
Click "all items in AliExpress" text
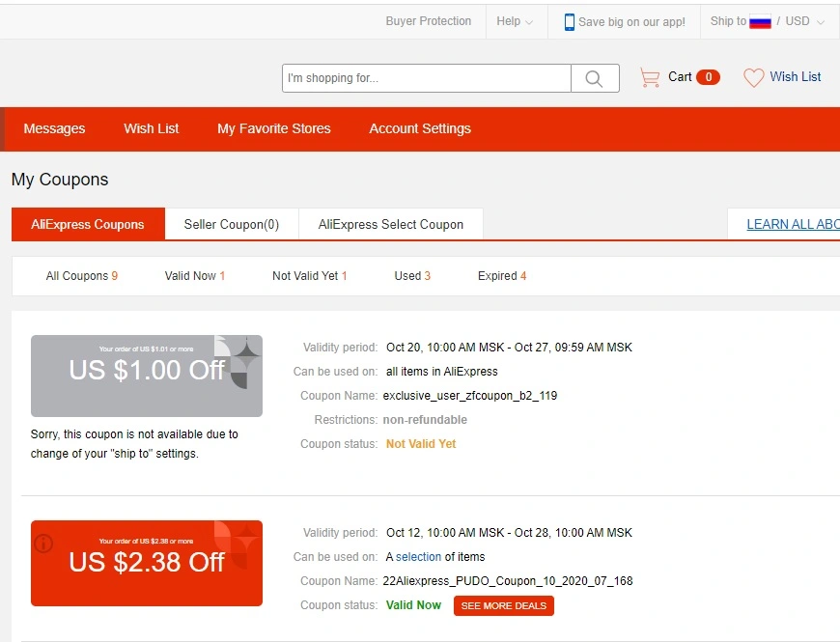tap(442, 372)
